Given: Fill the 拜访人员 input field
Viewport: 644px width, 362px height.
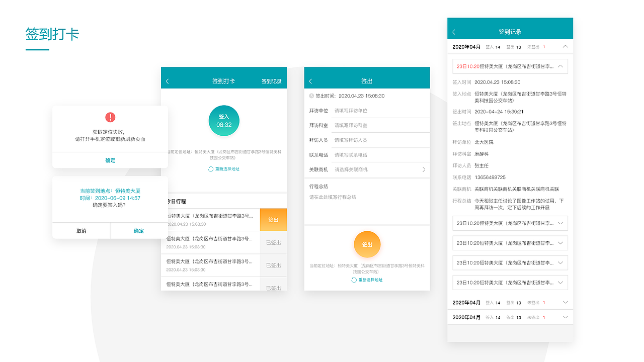Looking at the screenshot, I should 381,140.
